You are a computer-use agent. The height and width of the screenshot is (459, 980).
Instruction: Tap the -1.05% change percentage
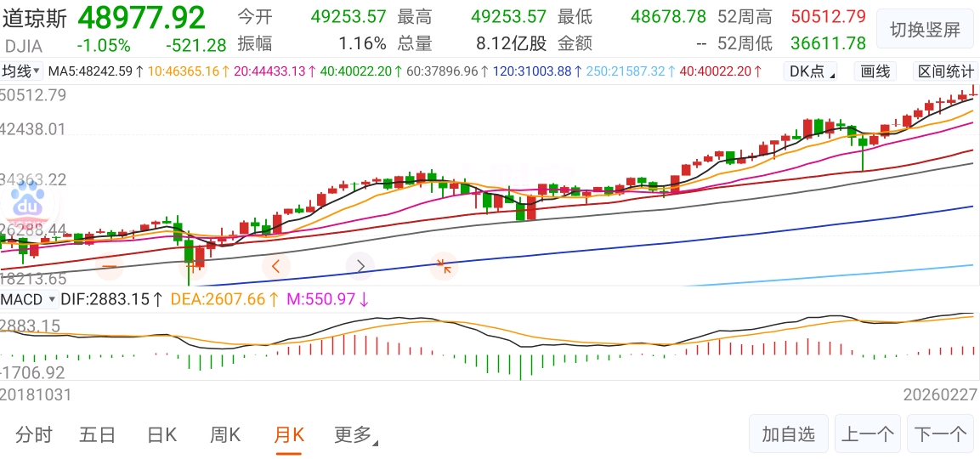coord(104,46)
